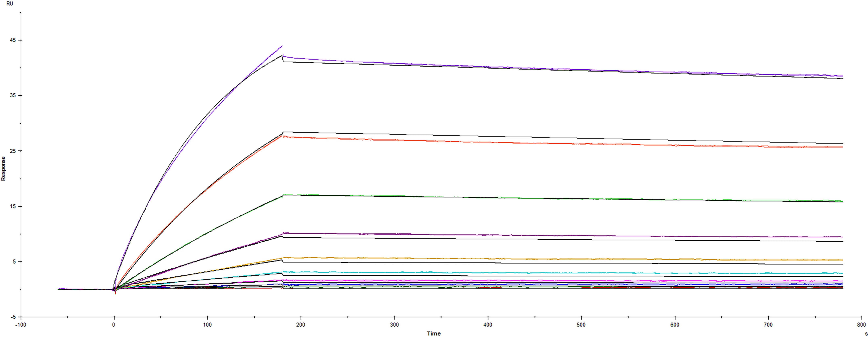Select the y-axis tick label 25
868x337 pixels.
(13, 151)
